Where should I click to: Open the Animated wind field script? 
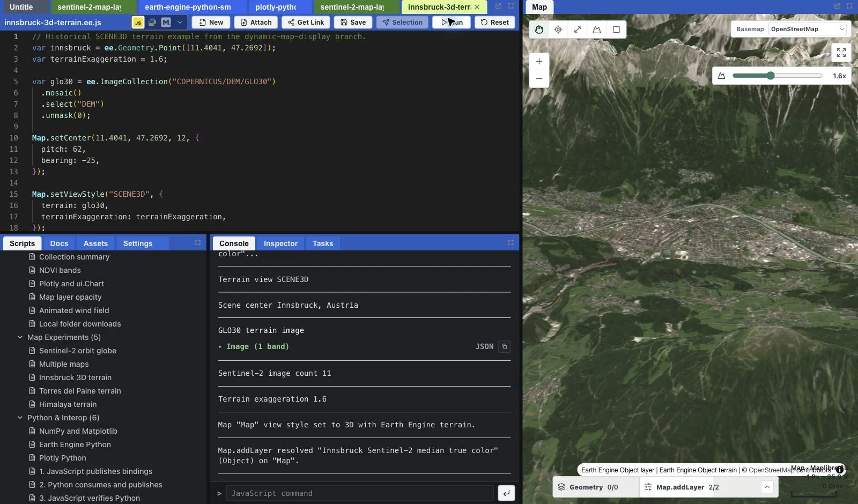74,310
